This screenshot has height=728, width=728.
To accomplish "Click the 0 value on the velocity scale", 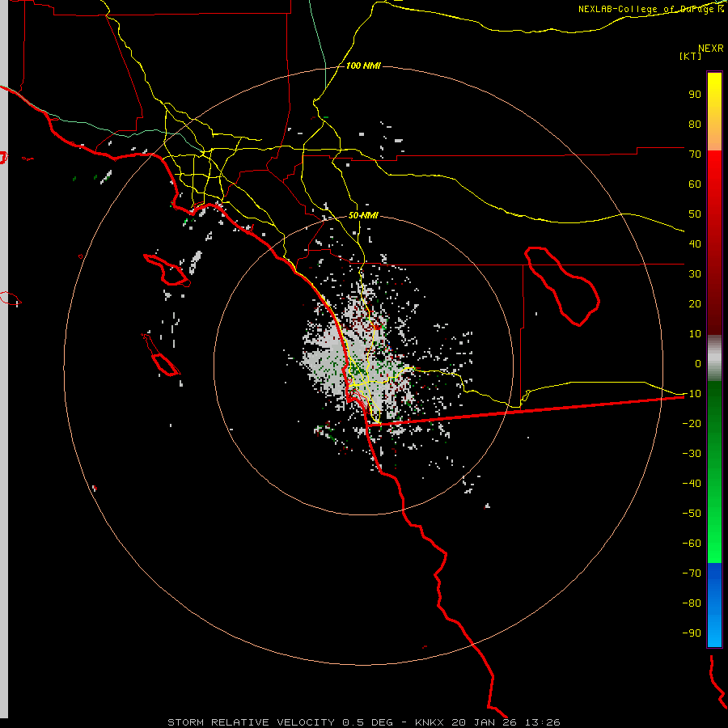I will 698,363.
